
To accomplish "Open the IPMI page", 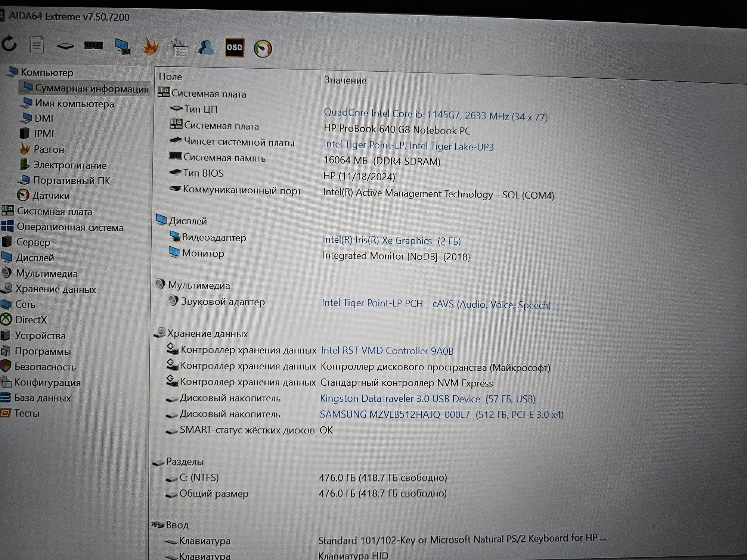I will coord(44,134).
